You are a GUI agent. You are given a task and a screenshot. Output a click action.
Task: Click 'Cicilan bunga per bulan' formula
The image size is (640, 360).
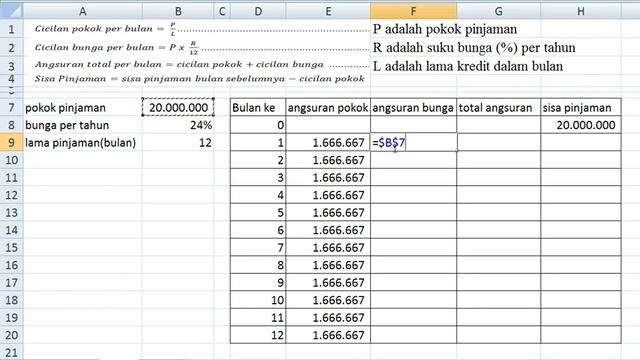(117, 48)
